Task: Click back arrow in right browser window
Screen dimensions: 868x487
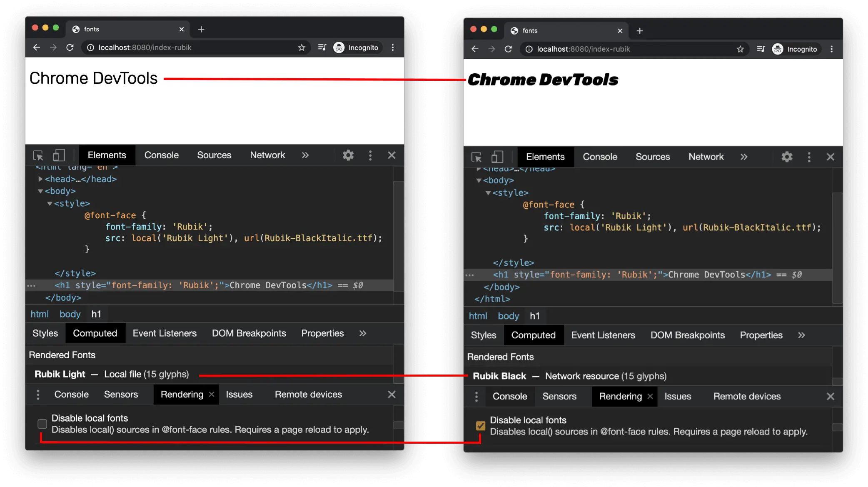Action: (475, 49)
